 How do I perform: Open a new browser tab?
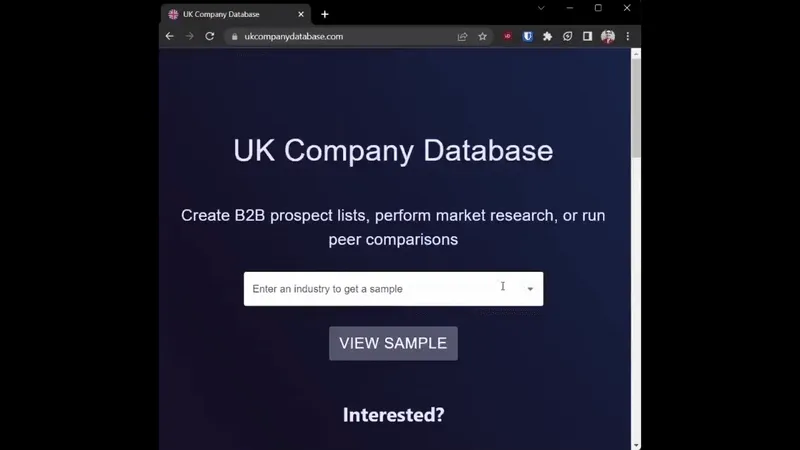pyautogui.click(x=325, y=14)
